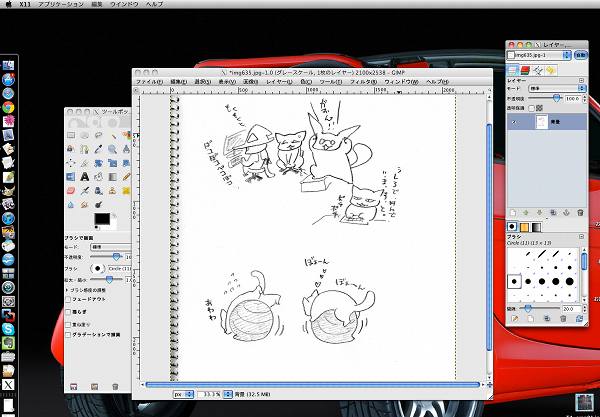Switch to the Channels tab in the layers dock
The height and width of the screenshot is (417, 600).
click(525, 70)
